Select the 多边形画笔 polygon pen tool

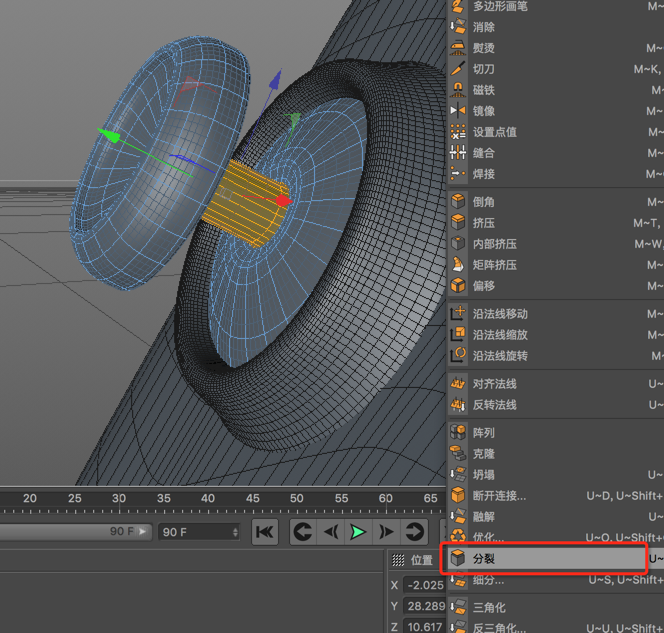[x=556, y=6]
